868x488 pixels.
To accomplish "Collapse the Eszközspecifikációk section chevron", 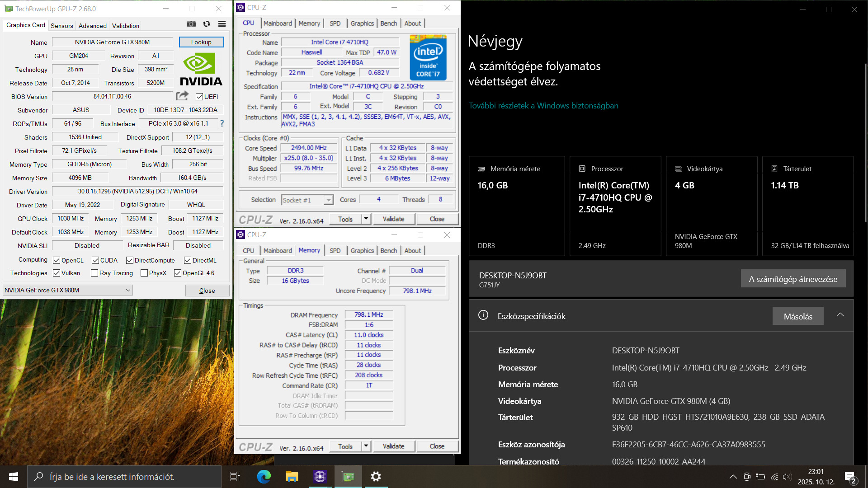I will click(x=840, y=315).
